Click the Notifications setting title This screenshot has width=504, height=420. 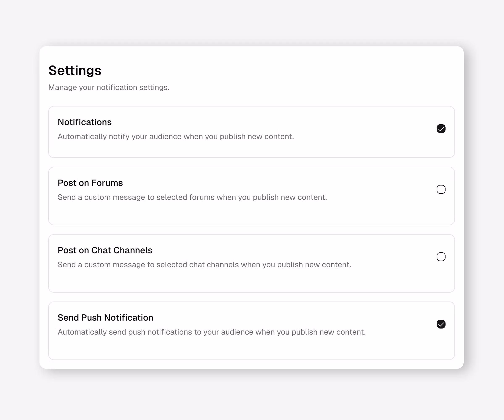coord(84,122)
